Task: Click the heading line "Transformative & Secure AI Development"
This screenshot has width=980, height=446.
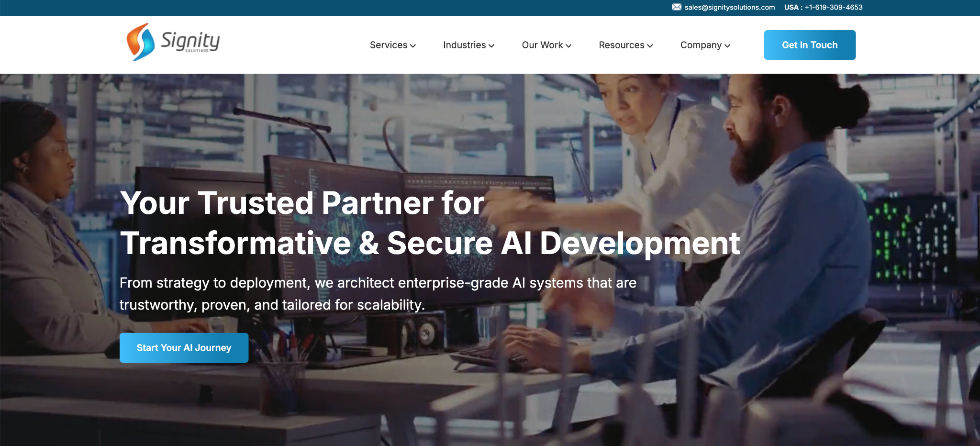Action: [x=430, y=243]
